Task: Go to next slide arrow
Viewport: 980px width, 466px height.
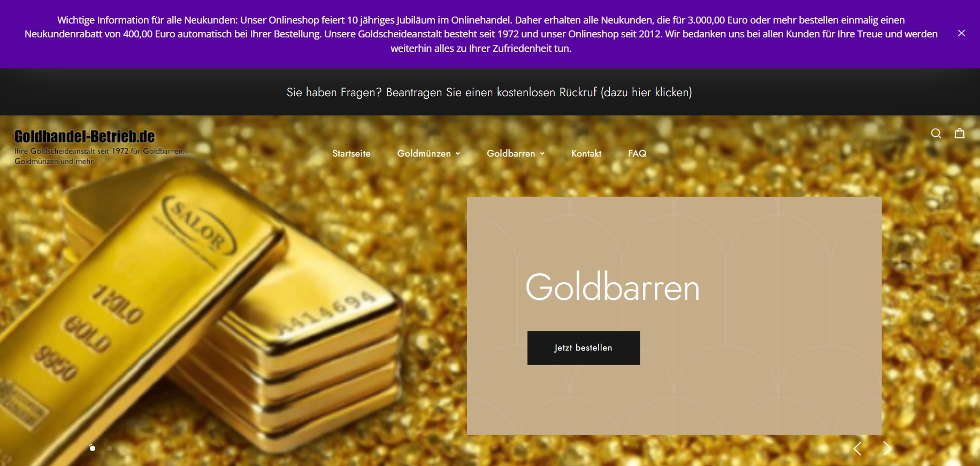Action: [887, 448]
